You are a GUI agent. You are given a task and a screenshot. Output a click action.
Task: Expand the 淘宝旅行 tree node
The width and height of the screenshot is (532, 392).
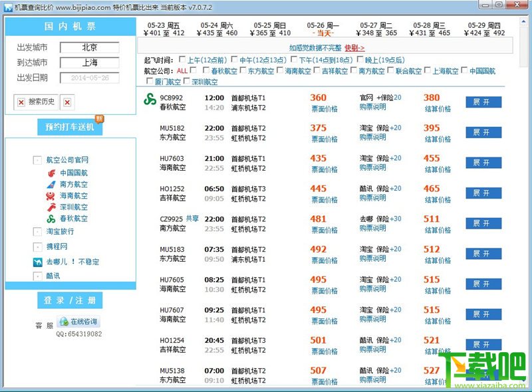point(37,232)
